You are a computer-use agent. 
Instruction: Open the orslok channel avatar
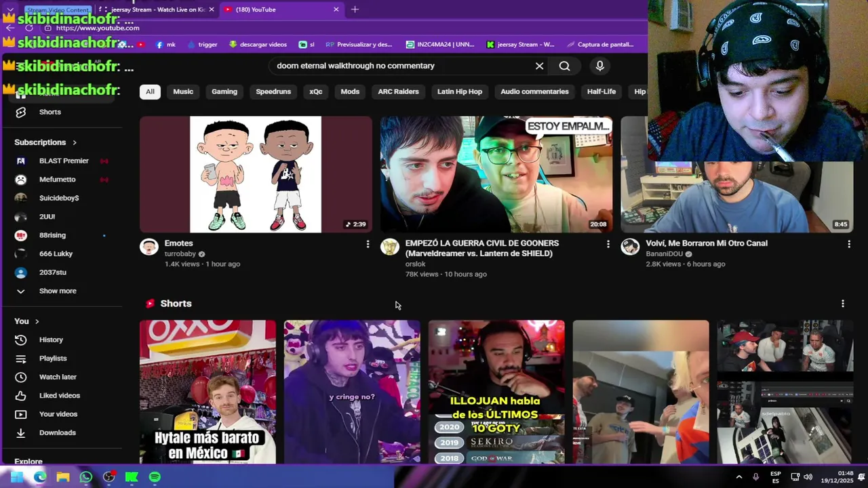[389, 247]
